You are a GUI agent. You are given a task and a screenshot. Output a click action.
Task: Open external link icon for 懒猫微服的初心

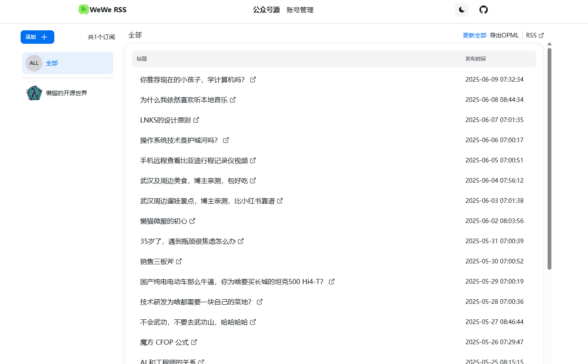[x=192, y=221]
